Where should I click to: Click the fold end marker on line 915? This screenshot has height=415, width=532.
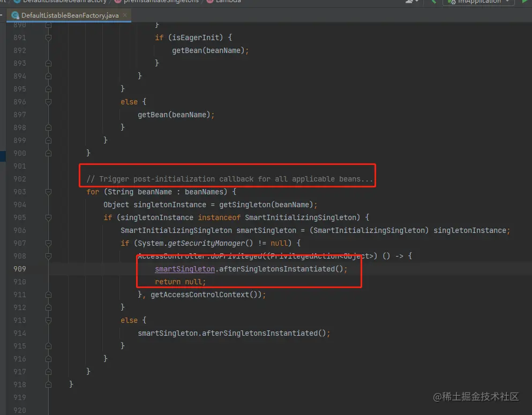(49, 346)
